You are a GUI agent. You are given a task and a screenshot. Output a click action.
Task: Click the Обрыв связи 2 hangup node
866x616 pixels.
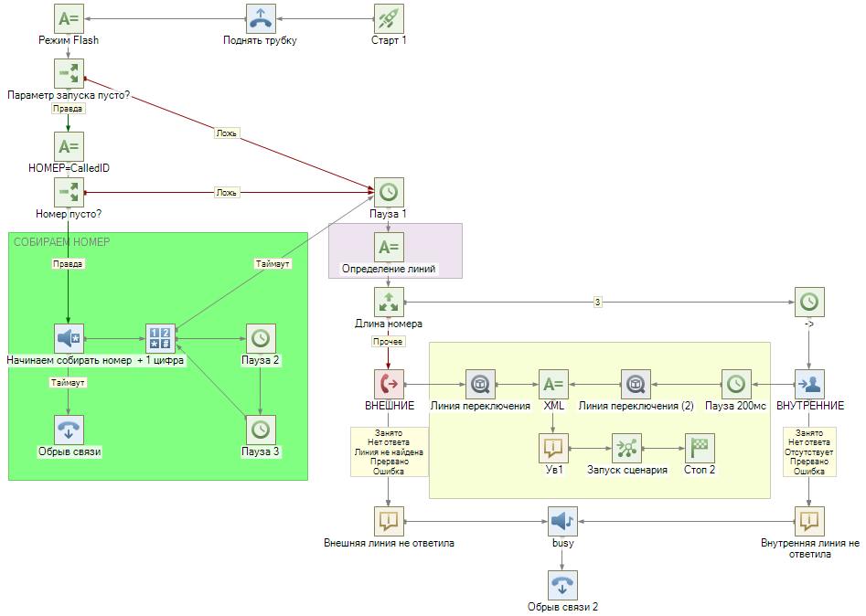pos(562,585)
